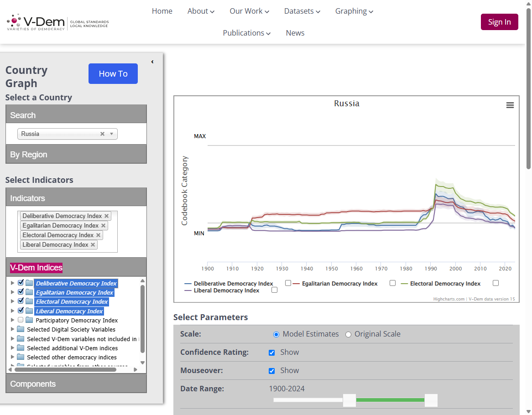Expand Selected V-Dem variables not included node

pyautogui.click(x=13, y=338)
